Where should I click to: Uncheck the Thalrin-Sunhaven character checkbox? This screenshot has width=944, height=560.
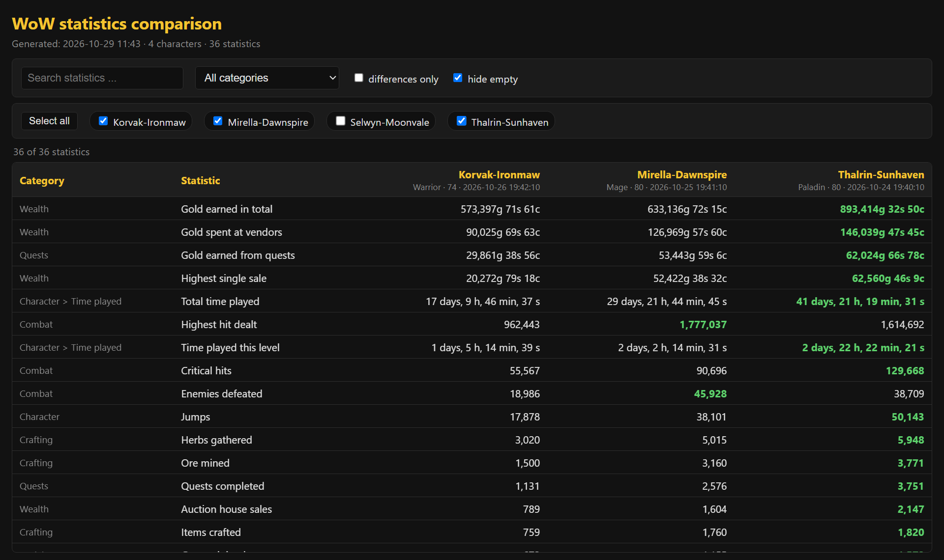tap(461, 121)
